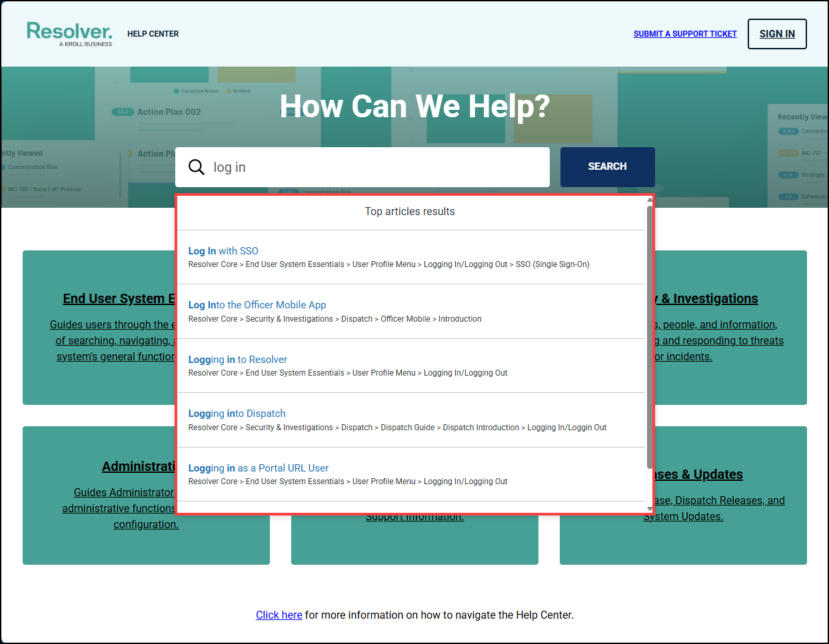Click the Search button
Viewport: 829px width, 644px height.
coord(607,166)
